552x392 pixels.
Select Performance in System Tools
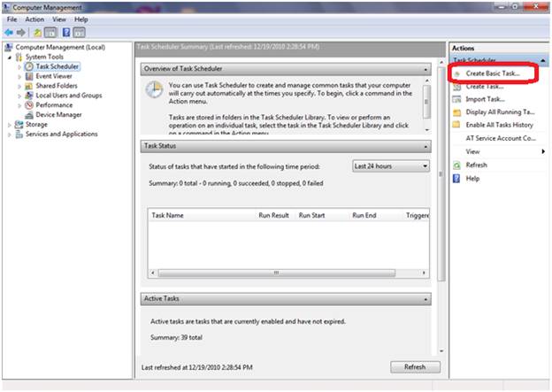coord(54,104)
